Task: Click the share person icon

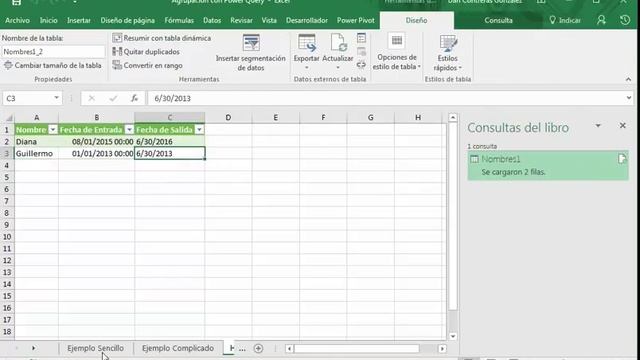Action: [x=601, y=20]
